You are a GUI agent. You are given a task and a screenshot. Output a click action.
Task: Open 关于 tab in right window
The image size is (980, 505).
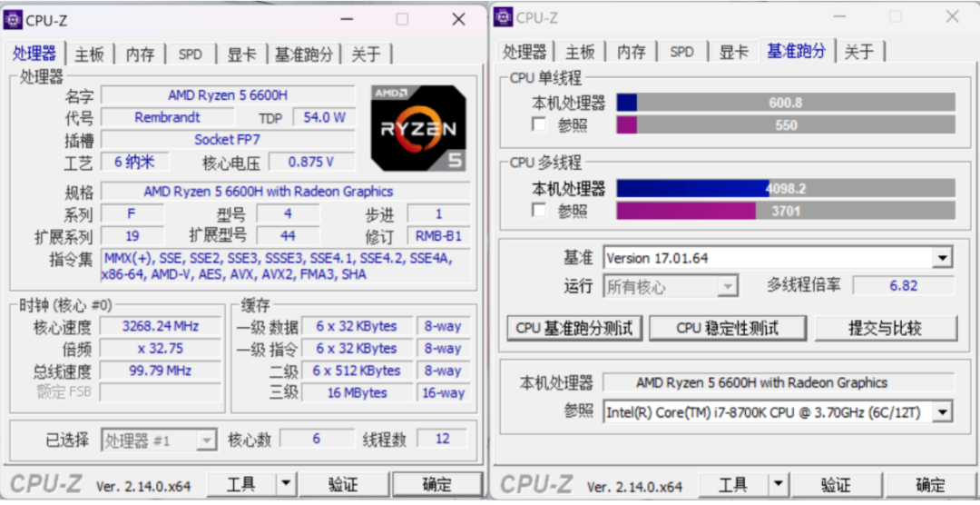click(859, 52)
